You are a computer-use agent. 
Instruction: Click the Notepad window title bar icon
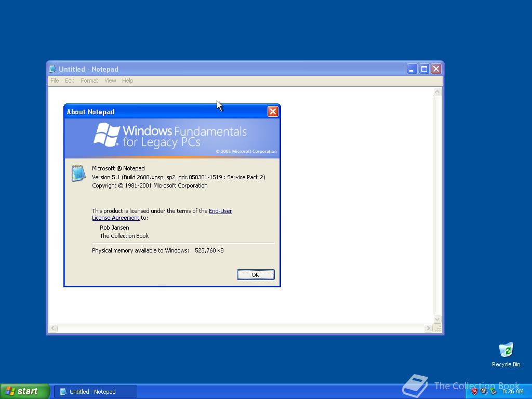tap(52, 69)
